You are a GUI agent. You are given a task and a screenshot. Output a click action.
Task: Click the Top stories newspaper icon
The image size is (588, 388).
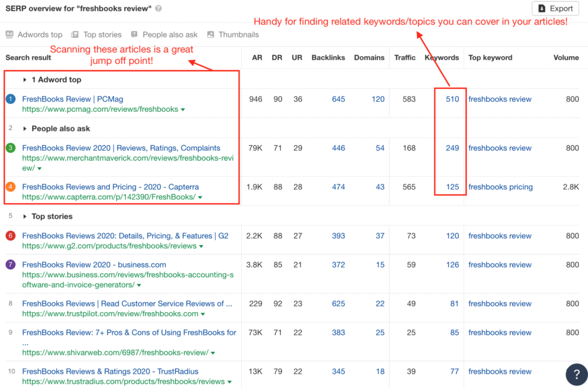(75, 34)
